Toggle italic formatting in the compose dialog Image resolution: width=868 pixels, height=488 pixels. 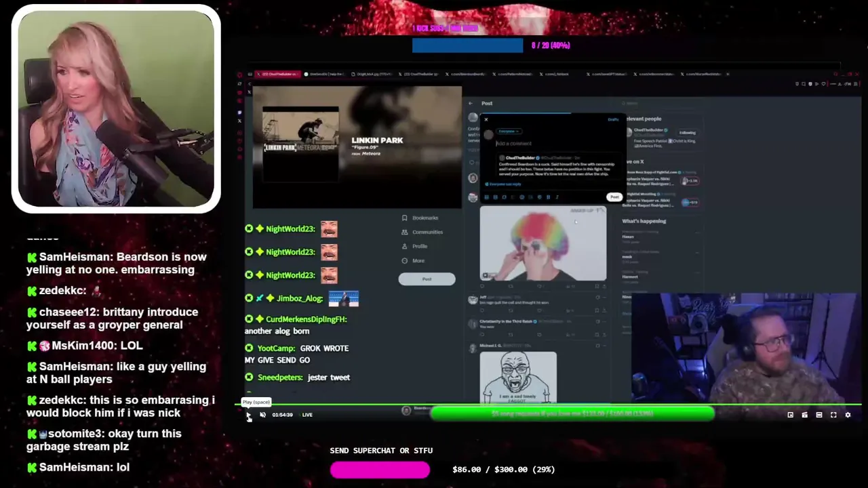click(557, 197)
